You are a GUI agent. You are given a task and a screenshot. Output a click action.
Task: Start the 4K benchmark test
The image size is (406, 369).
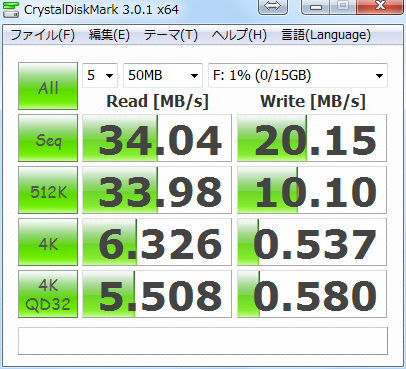click(48, 242)
